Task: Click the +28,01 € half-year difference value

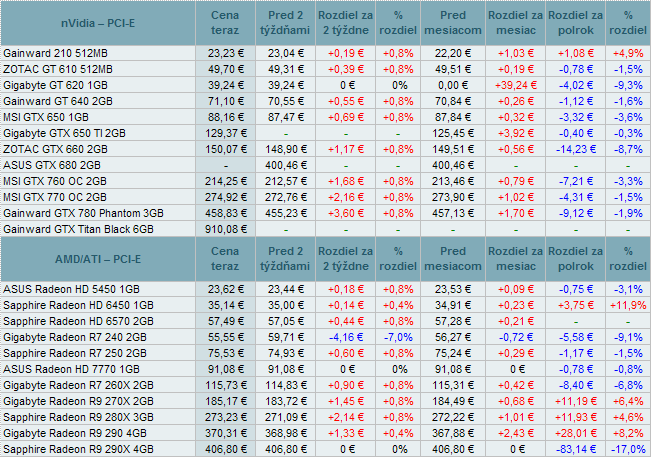Action: [x=576, y=433]
